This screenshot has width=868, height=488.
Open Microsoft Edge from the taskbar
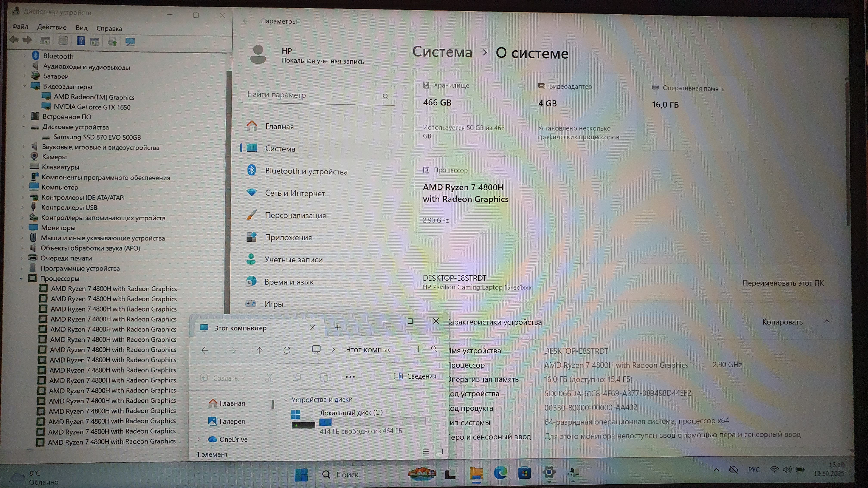click(x=500, y=473)
